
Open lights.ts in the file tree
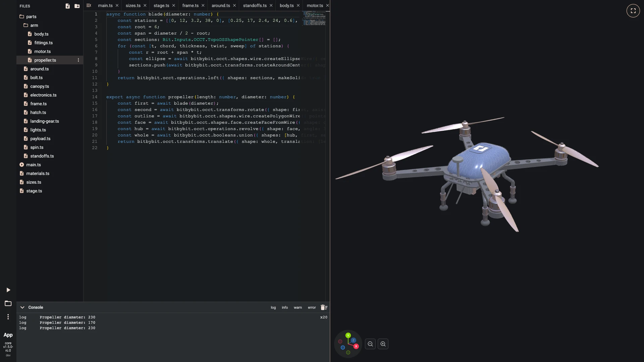[50, 130]
